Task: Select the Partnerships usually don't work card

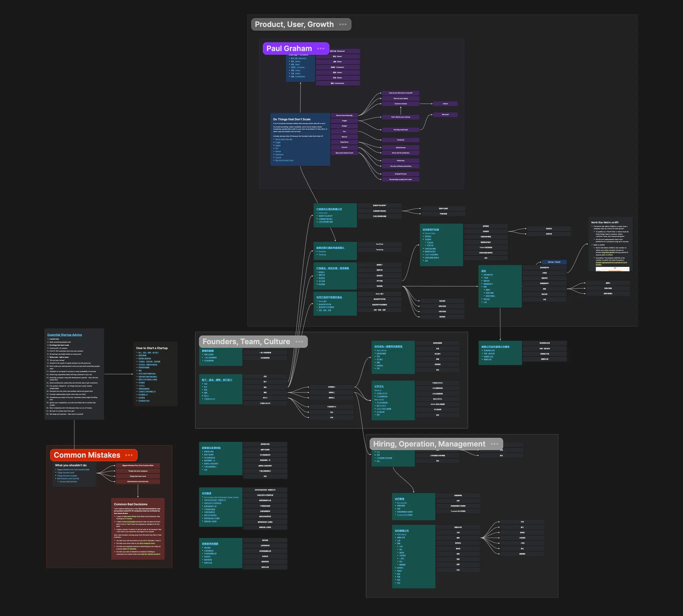Action: [x=401, y=179]
